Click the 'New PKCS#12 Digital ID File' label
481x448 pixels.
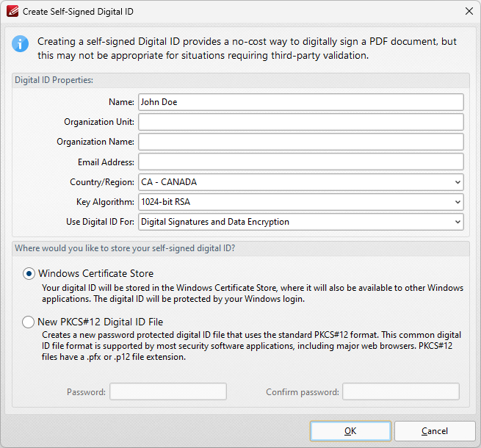coord(101,322)
